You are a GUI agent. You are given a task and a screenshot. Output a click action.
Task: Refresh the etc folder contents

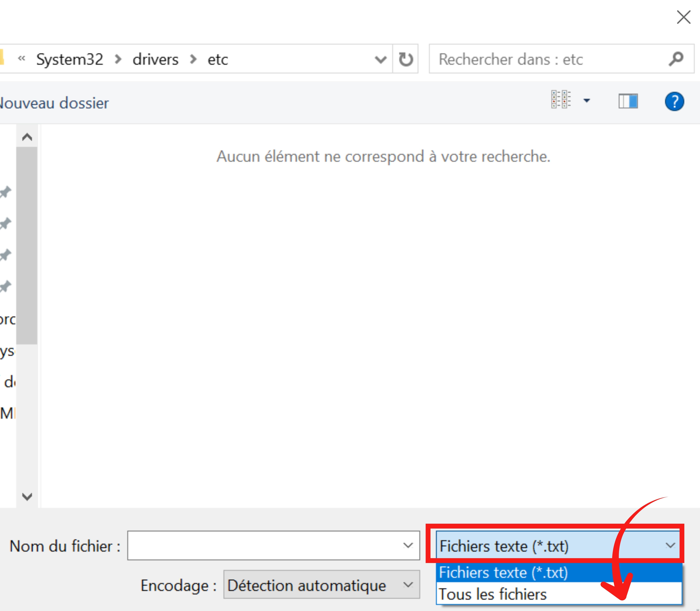tap(405, 59)
